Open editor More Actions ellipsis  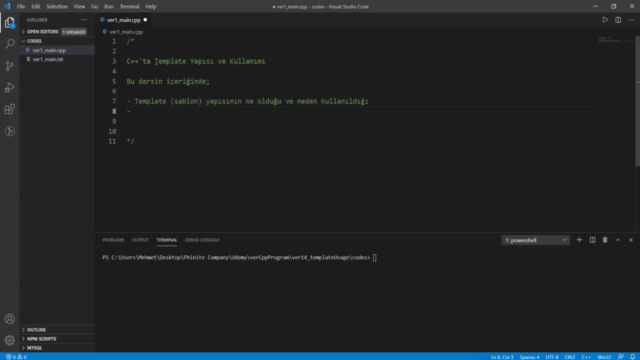(631, 20)
